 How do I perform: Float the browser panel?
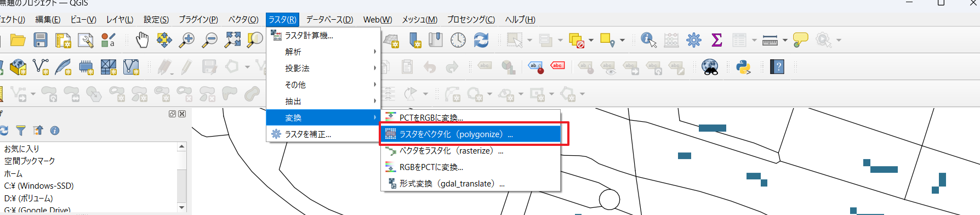(172, 114)
